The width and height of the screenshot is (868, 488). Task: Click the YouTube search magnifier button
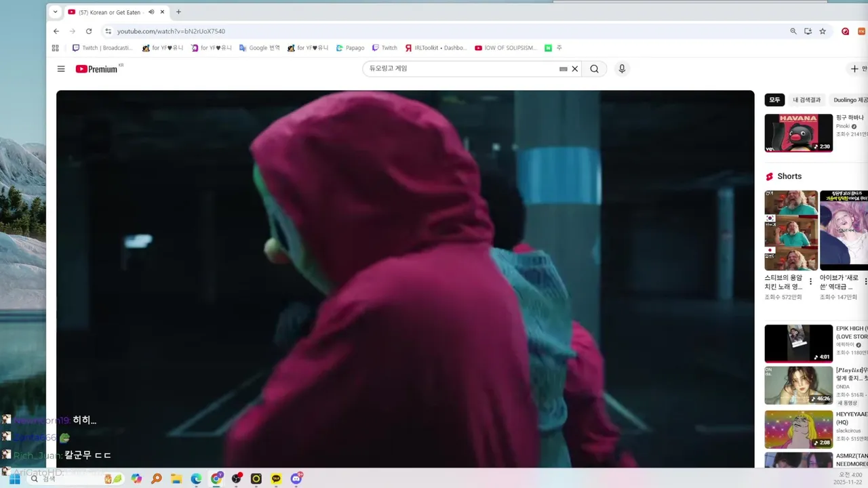(594, 68)
